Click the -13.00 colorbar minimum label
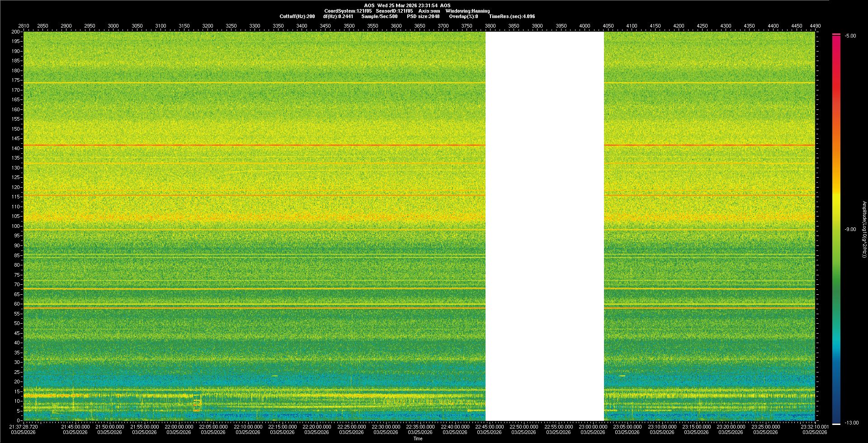 click(x=851, y=423)
